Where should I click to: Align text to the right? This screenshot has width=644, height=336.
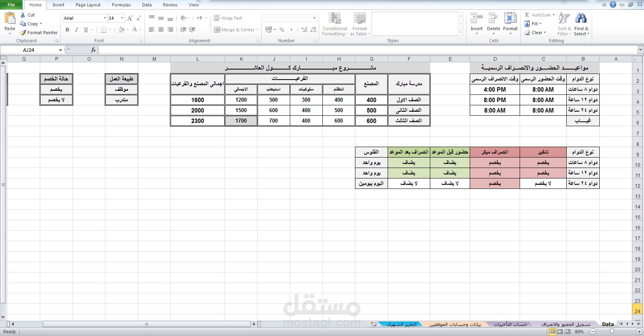pyautogui.click(x=170, y=29)
